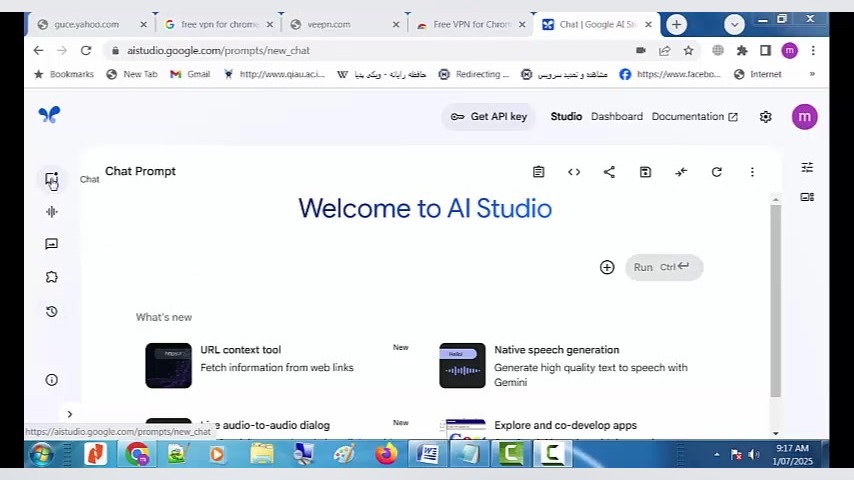
Task: Click the page vertical scrollbar thumb
Action: pos(776,301)
